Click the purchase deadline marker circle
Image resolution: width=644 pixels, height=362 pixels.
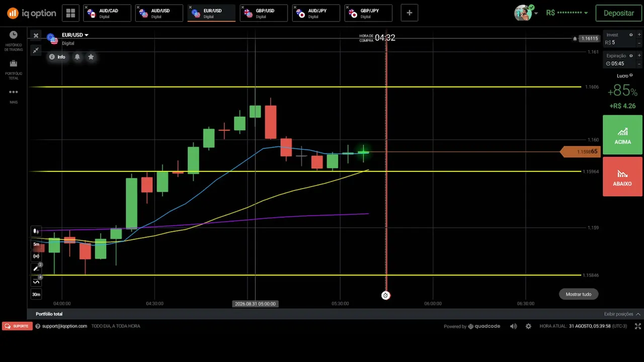coord(385,296)
